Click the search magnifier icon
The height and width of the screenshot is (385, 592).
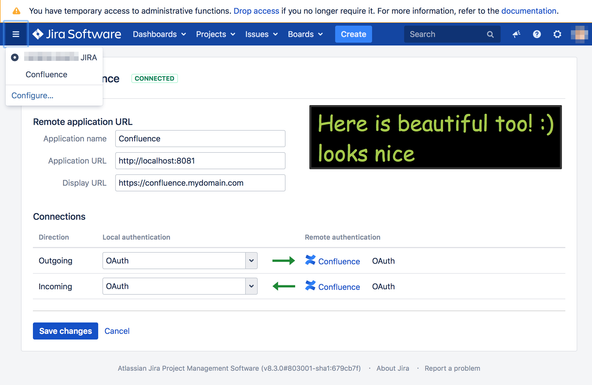pos(490,34)
